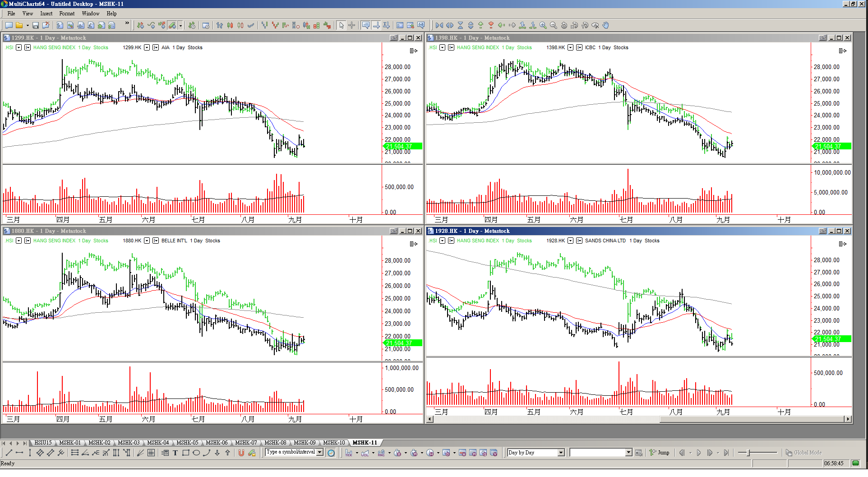
Task: Select the crosshair pointer tool
Action: coord(352,25)
